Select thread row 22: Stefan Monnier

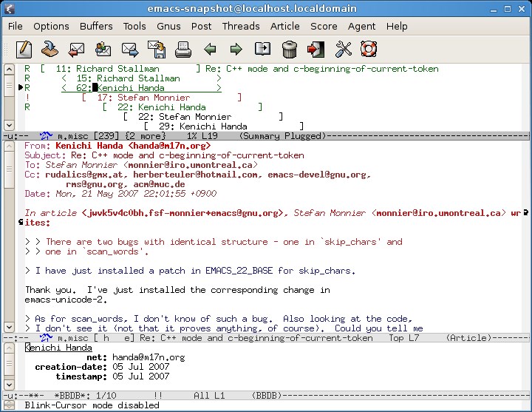coord(203,117)
